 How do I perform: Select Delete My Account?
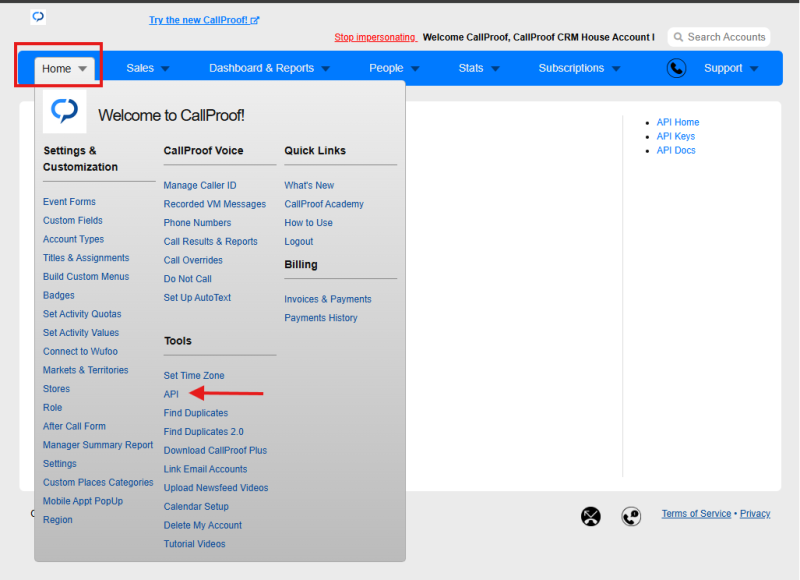[203, 525]
